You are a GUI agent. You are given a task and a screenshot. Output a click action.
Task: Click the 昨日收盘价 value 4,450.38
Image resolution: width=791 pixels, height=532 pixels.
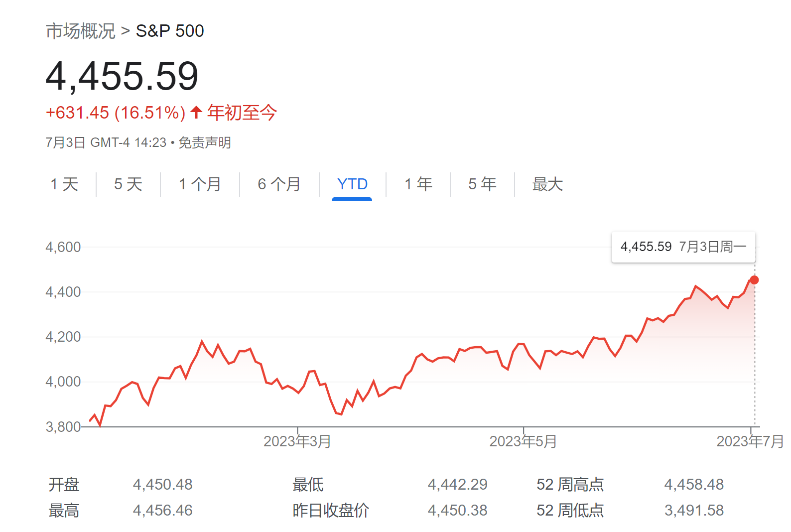coord(457,510)
